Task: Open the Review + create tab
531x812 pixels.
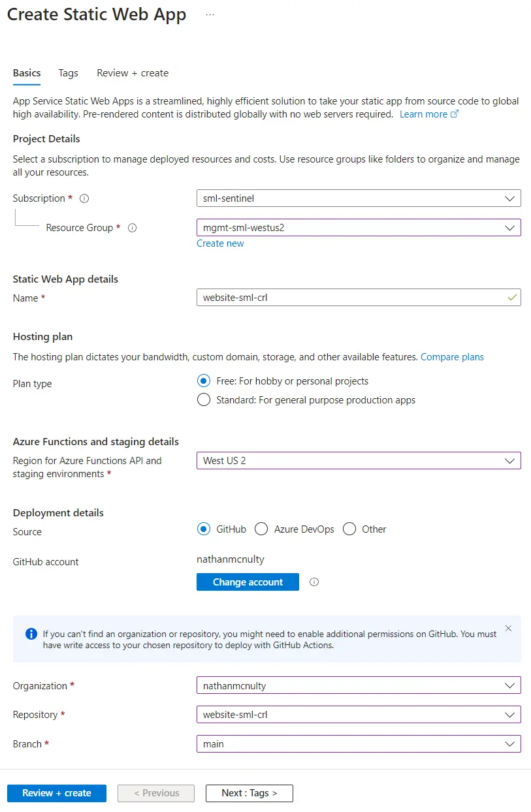Action: (133, 73)
